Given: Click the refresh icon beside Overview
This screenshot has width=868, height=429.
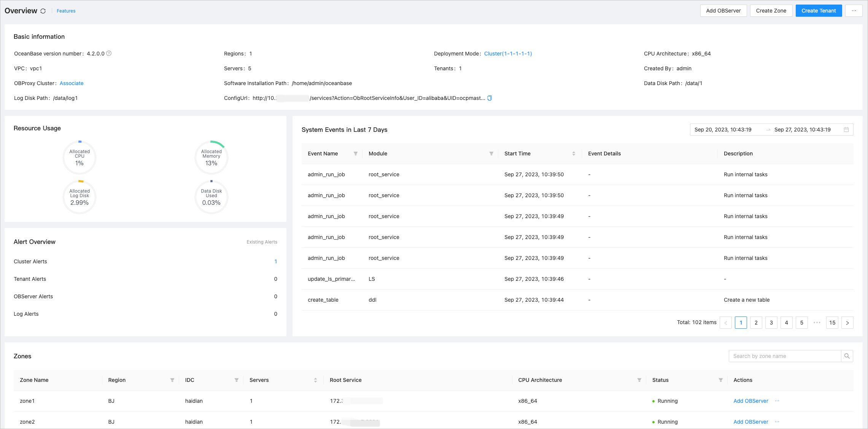Looking at the screenshot, I should coord(43,11).
